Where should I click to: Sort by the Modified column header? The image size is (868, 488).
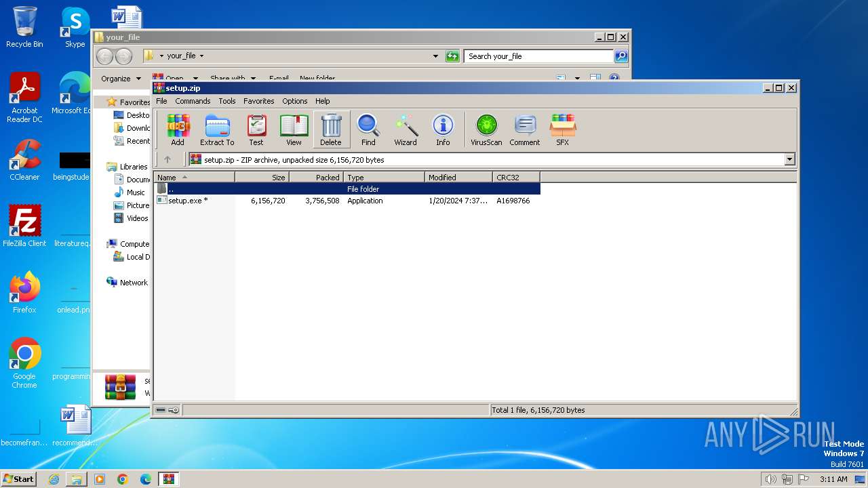click(x=459, y=178)
